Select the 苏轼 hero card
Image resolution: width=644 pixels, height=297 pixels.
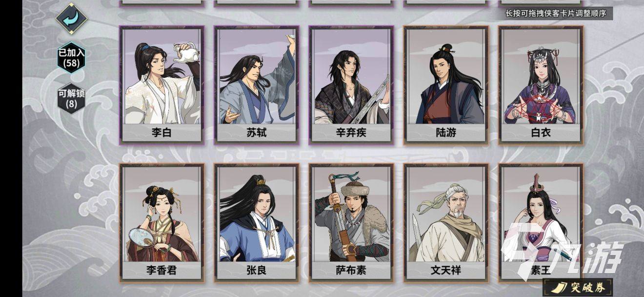coord(257,85)
